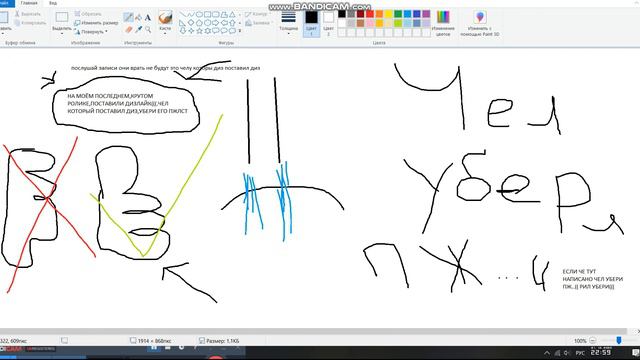
Task: Click the horizontal canvas scrollbar
Action: [x=313, y=331]
